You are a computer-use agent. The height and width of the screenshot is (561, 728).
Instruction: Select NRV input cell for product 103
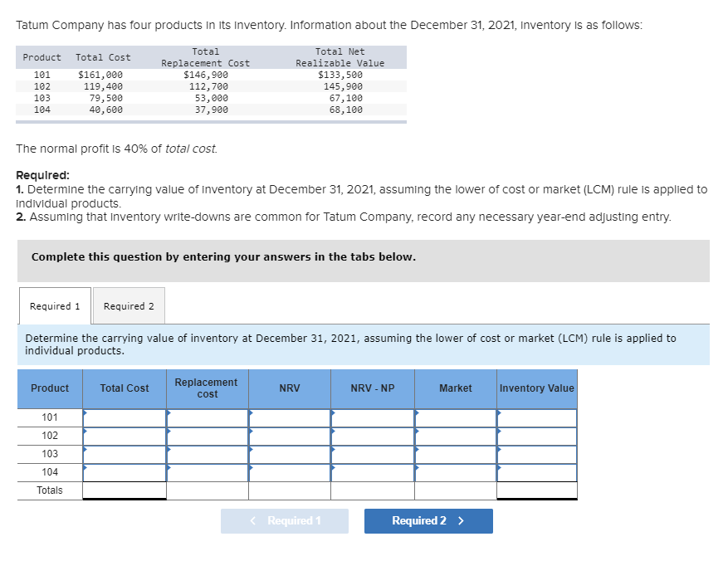pos(290,454)
